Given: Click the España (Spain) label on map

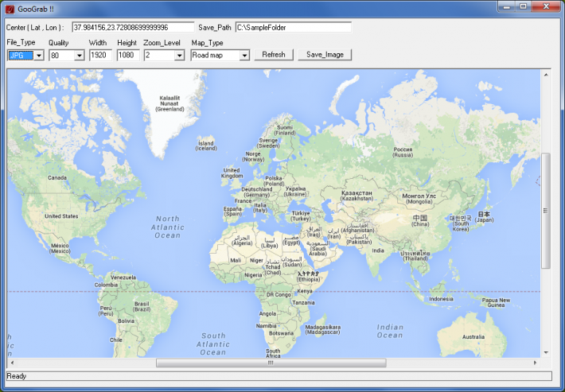Looking at the screenshot, I should (232, 211).
